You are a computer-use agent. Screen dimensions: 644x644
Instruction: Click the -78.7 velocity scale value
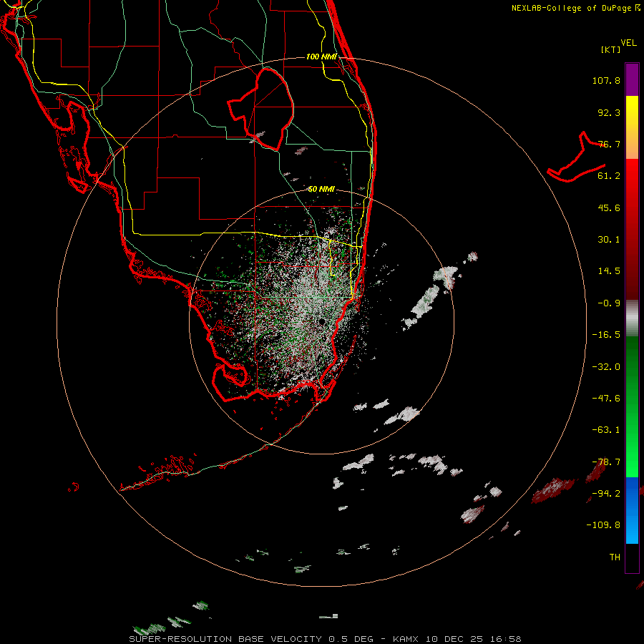tap(606, 462)
